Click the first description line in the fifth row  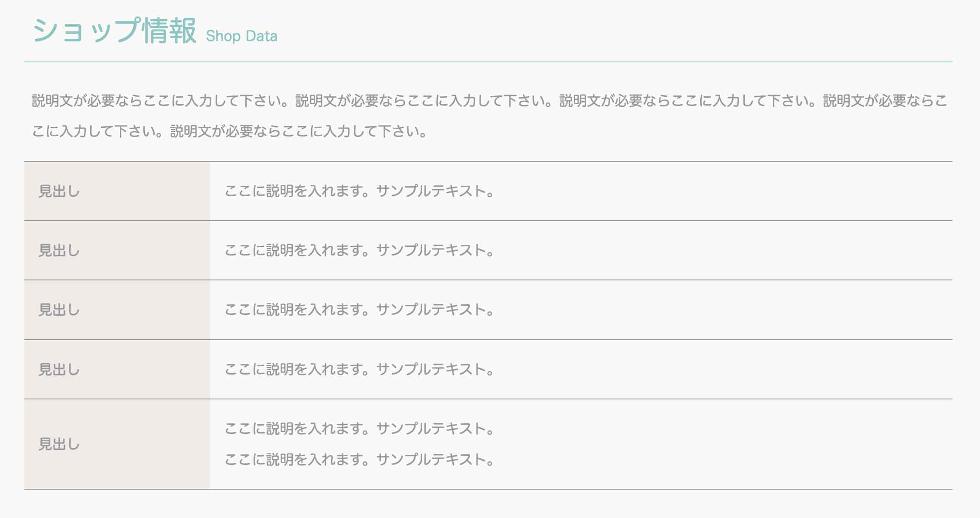point(359,429)
